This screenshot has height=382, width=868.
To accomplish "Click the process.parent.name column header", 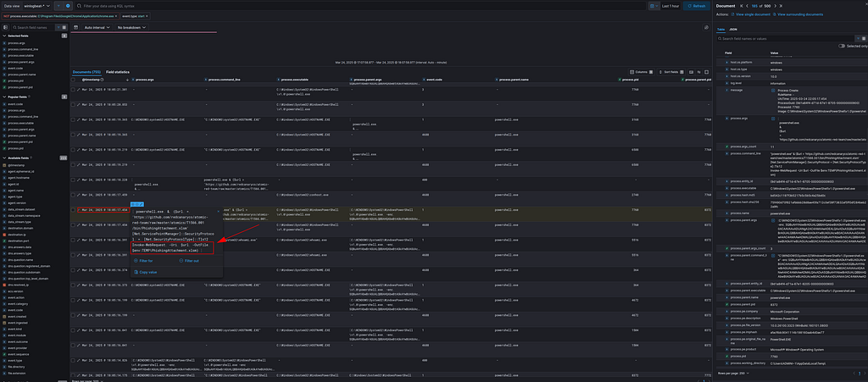I will click(x=513, y=80).
